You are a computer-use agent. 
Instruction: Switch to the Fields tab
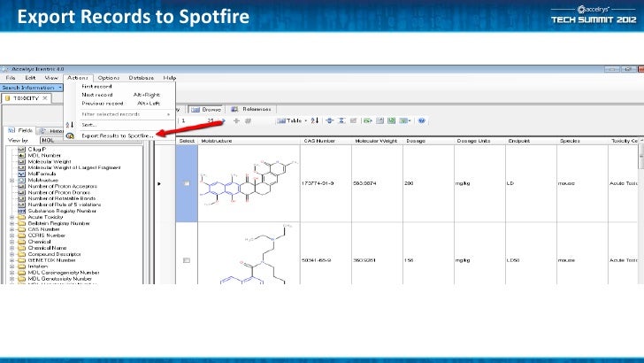20,130
